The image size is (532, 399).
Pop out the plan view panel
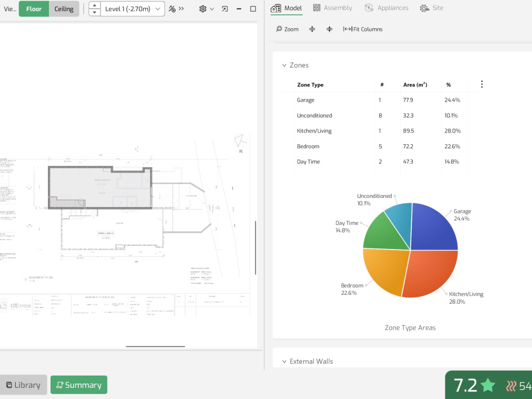(x=225, y=9)
